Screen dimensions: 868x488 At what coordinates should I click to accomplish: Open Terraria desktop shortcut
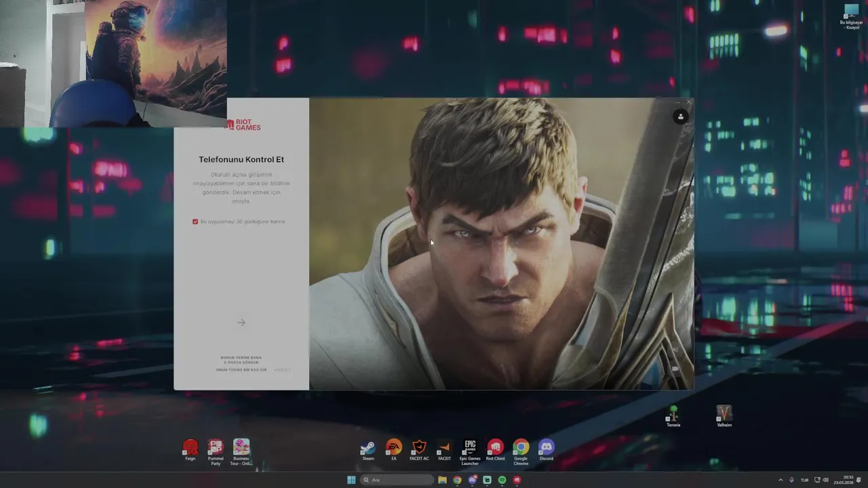(x=673, y=416)
